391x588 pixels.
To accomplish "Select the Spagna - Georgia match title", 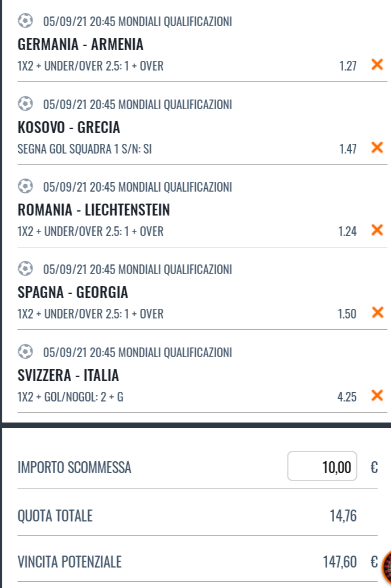I will (73, 292).
